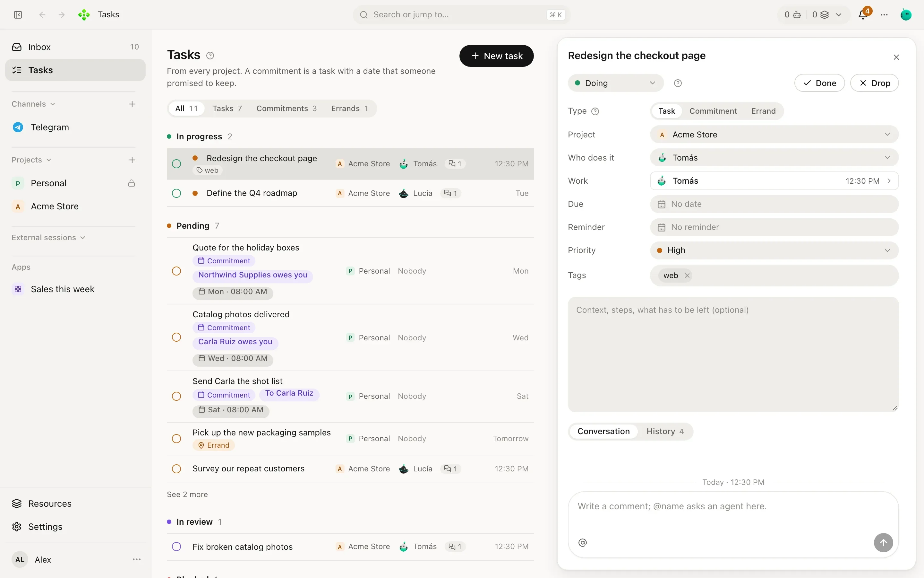Open comment count on Define the Q4 roadmap
This screenshot has height=578, width=924.
(x=450, y=193)
